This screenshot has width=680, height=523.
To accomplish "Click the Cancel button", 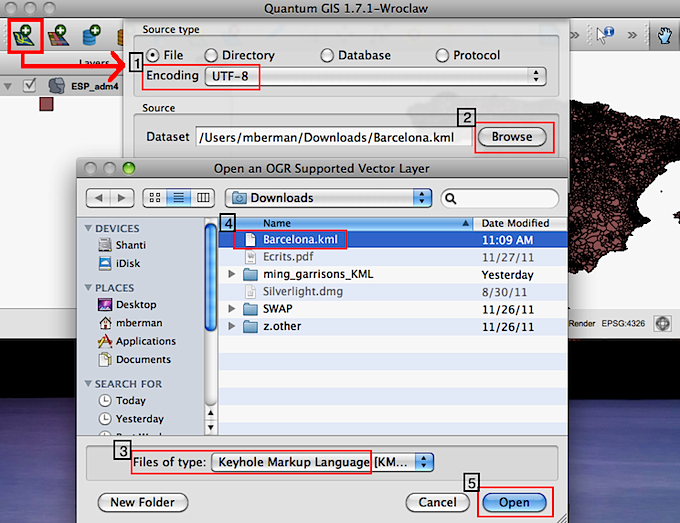I will click(437, 503).
